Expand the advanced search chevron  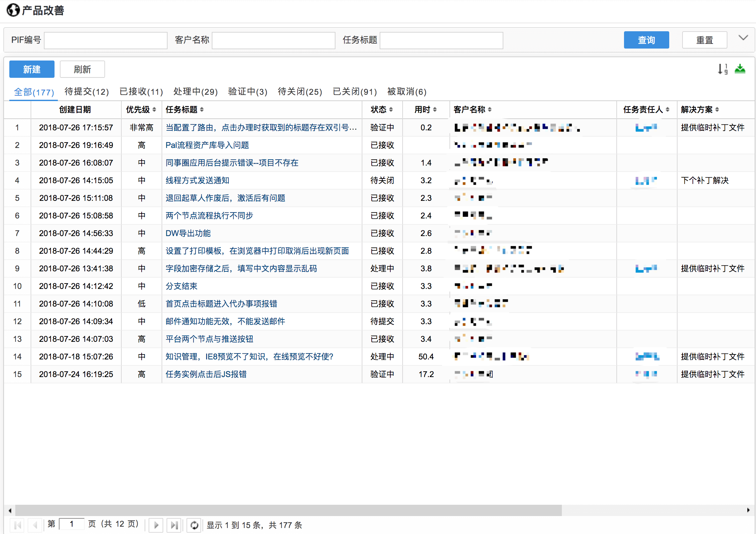point(743,38)
